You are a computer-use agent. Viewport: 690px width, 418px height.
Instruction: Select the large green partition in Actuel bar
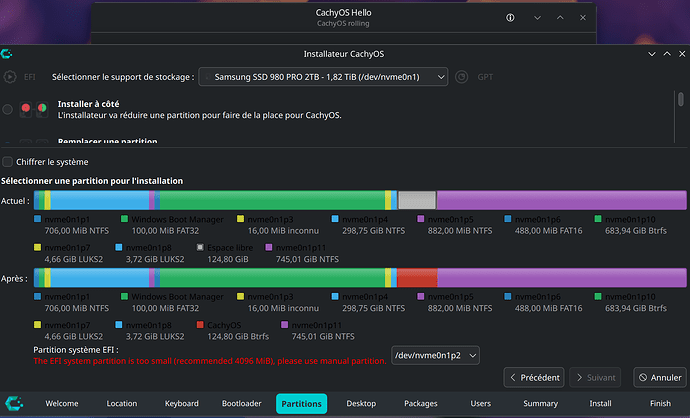click(270, 200)
